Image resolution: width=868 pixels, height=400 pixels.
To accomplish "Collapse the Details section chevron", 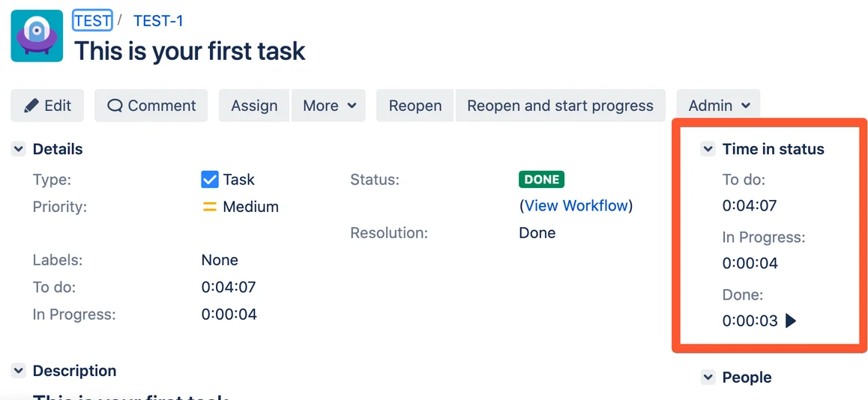I will tap(19, 149).
